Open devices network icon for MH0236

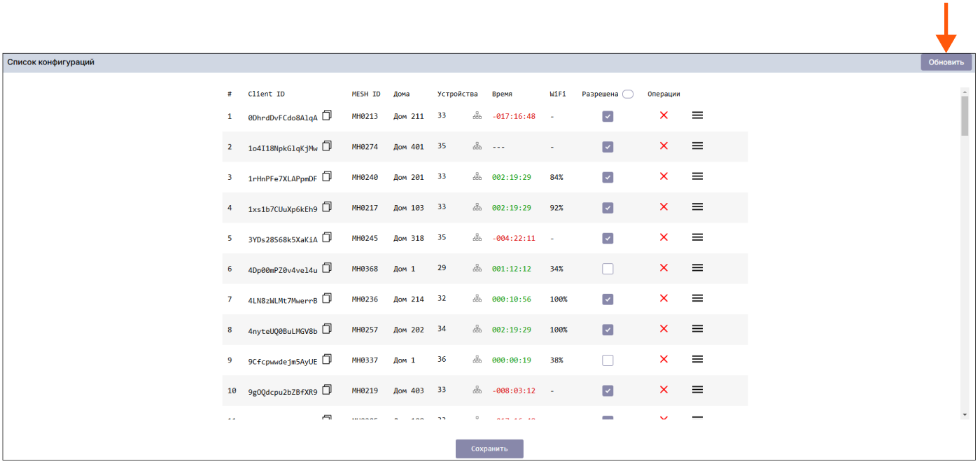pos(477,299)
